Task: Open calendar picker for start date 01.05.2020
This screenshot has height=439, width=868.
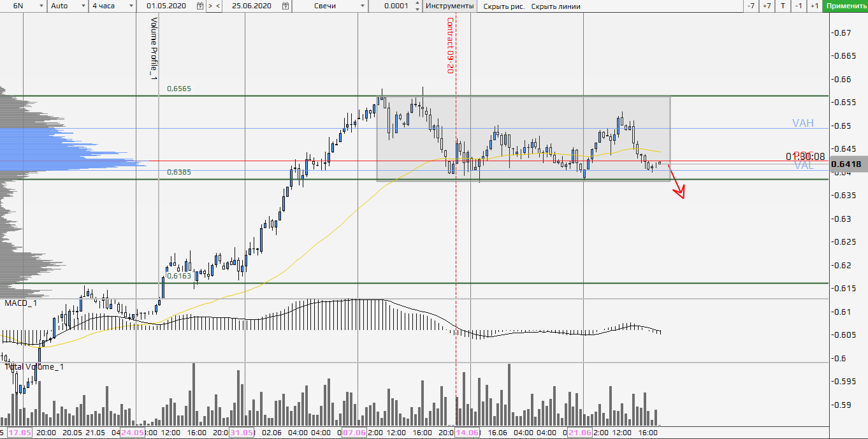Action: (200, 6)
